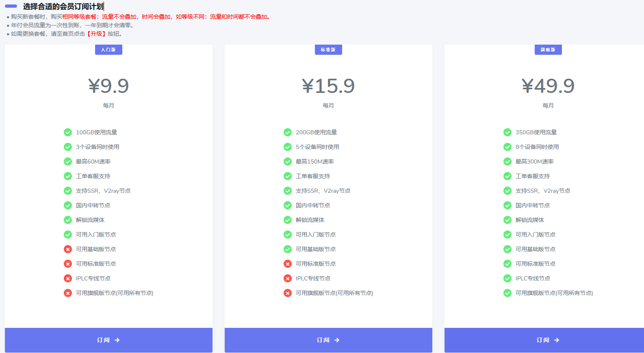Screen dimensions: 644x353
Task: Subscribe to the ¥9.9 entry plan
Action: (x=108, y=340)
